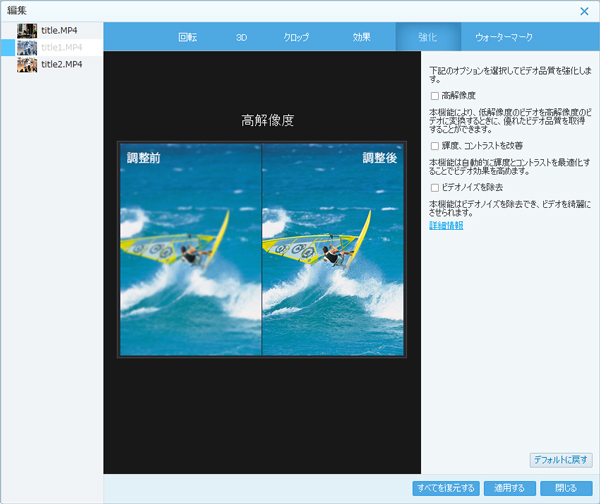Click the 高解像度 preview heading
This screenshot has width=600, height=504.
[x=267, y=121]
